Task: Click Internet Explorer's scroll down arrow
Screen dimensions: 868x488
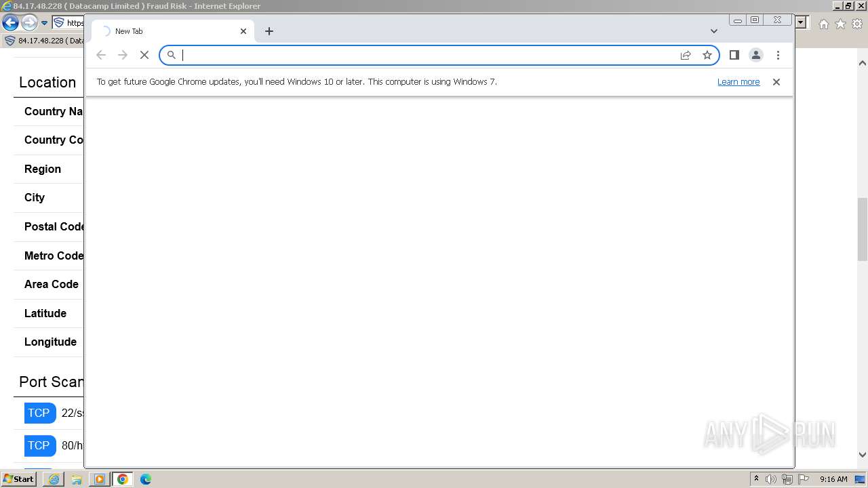Action: click(863, 455)
